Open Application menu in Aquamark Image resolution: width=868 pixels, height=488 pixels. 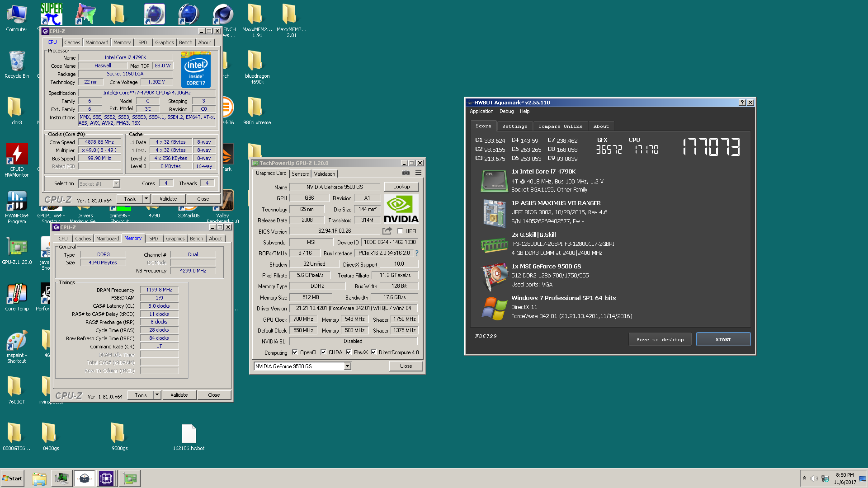pos(481,111)
